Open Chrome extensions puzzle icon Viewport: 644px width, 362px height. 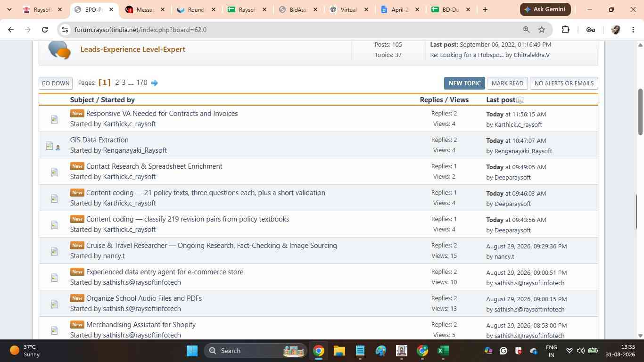point(565,30)
